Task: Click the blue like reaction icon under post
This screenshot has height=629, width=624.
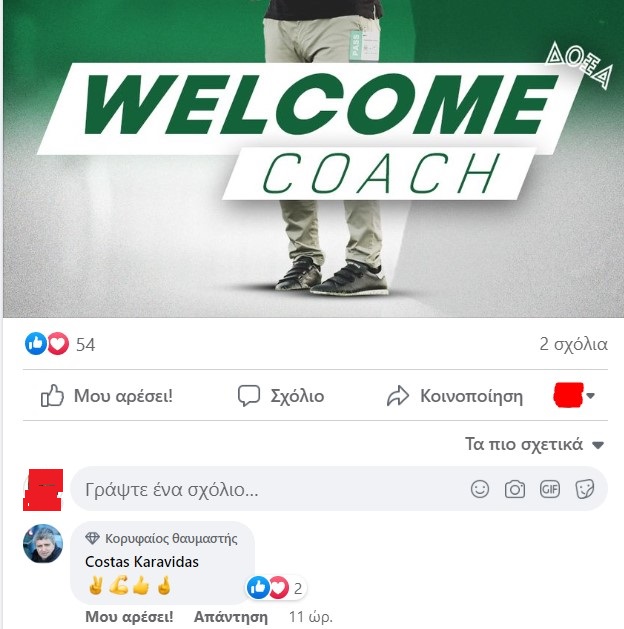Action: click(36, 344)
